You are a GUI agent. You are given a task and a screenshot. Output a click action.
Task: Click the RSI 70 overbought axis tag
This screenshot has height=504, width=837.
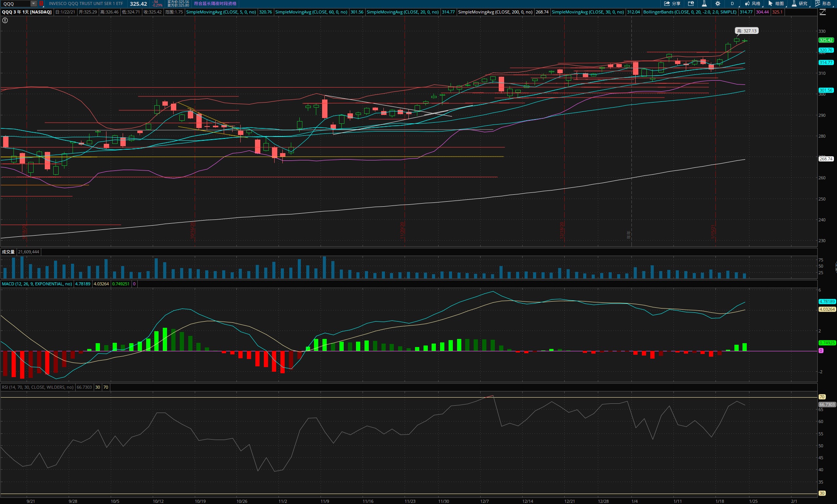(x=822, y=397)
